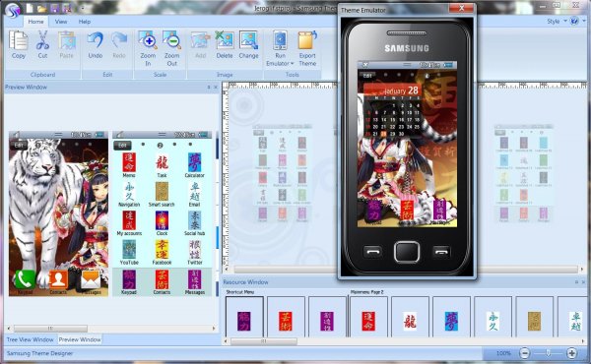Close the Theme Emulator window
This screenshot has height=364, width=591.
pos(461,9)
